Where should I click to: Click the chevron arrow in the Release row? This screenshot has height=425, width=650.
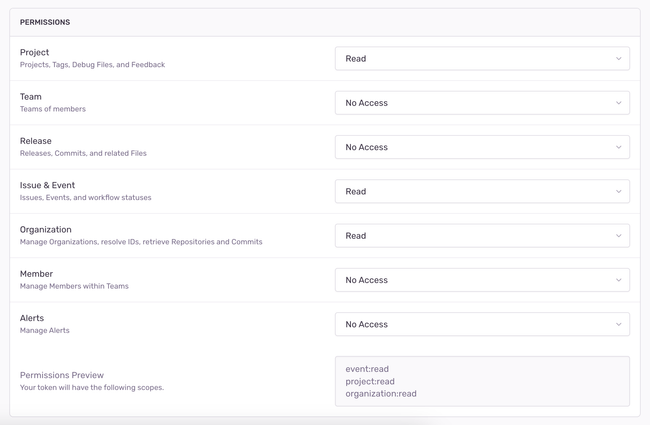pos(619,147)
